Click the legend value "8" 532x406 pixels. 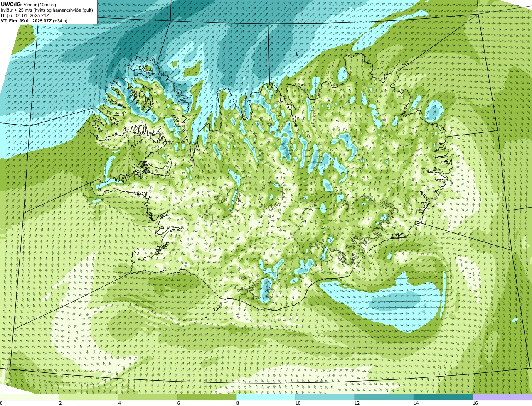tap(237, 403)
